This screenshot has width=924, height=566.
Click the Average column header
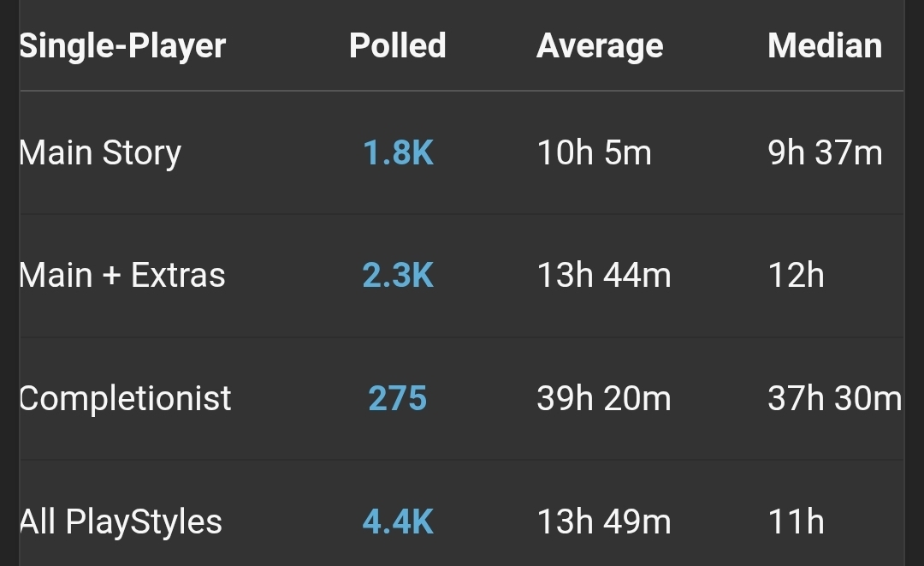(600, 46)
